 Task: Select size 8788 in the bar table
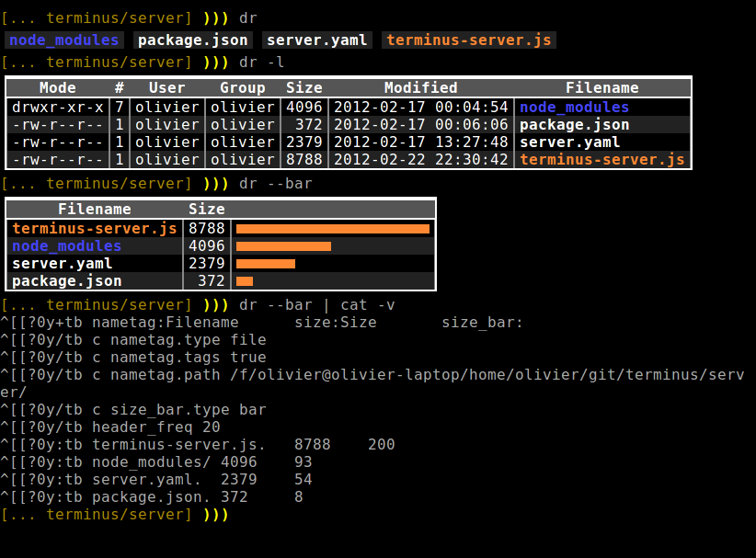pos(207,228)
